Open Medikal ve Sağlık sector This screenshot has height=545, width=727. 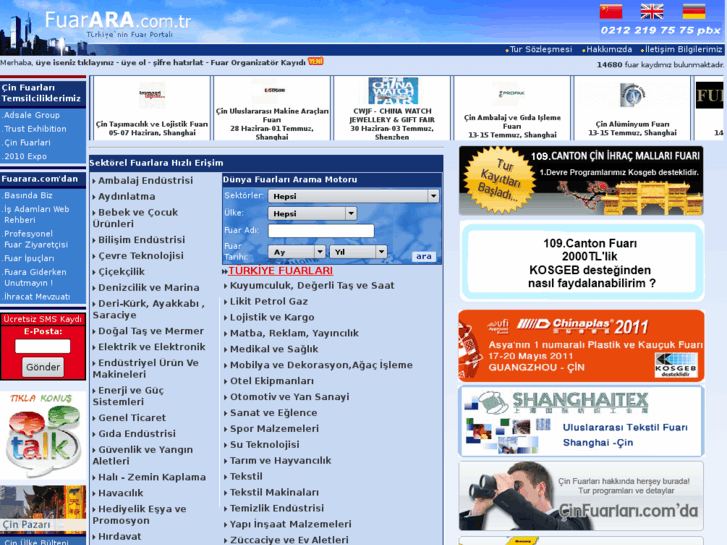[274, 349]
